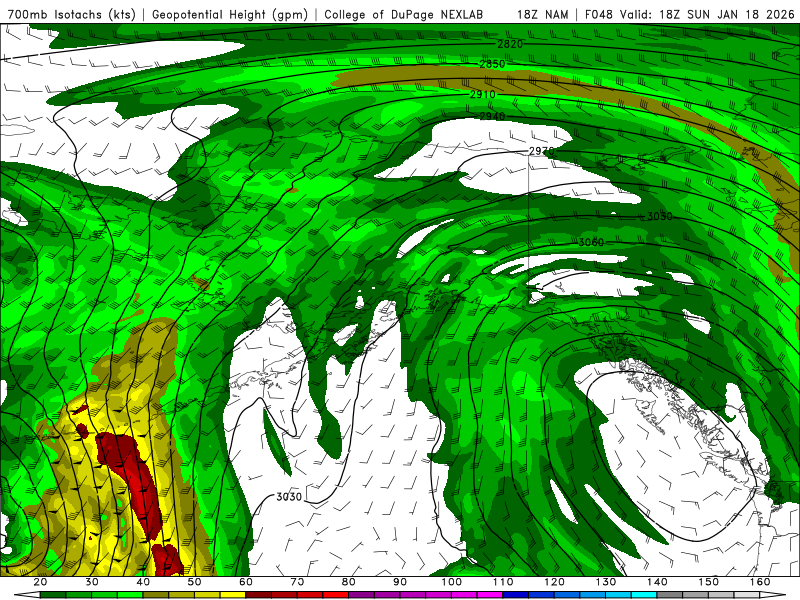This screenshot has width=800, height=600.
Task: Click the 'SUN JAN 18 2026' valid date
Action: point(740,15)
